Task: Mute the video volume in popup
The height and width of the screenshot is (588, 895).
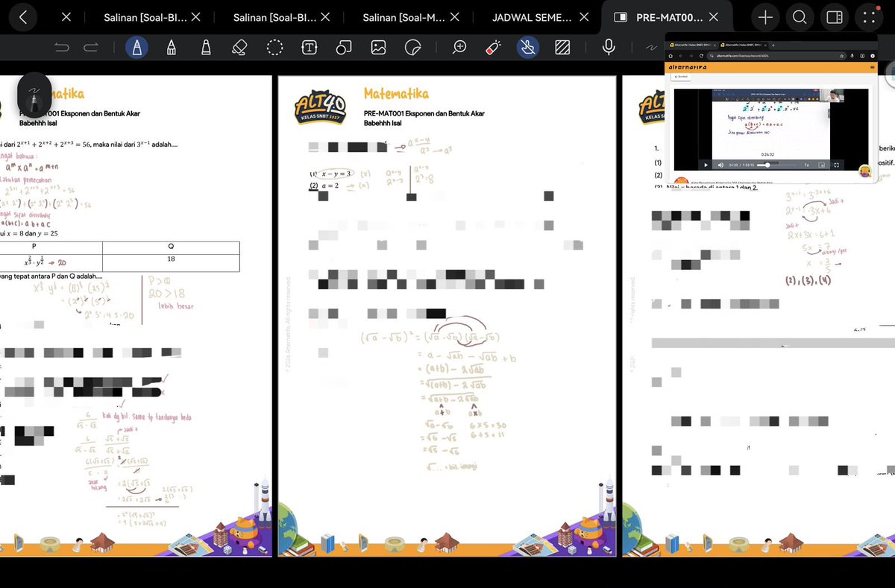Action: 720,165
